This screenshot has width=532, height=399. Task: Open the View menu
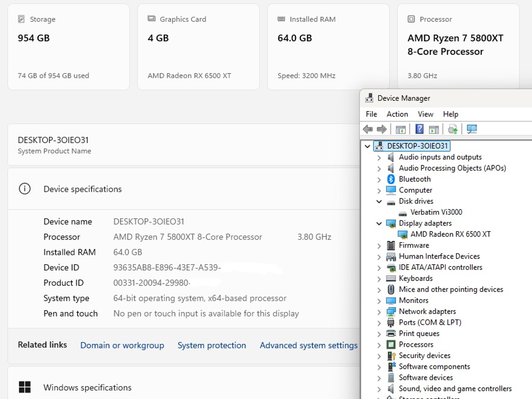[425, 114]
